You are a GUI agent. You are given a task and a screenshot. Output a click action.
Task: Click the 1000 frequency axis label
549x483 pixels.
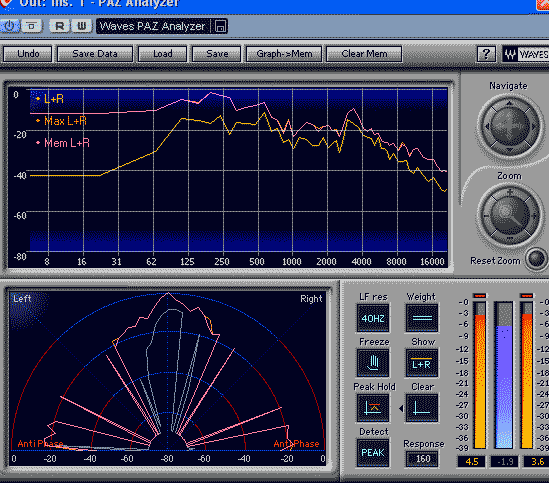(292, 262)
